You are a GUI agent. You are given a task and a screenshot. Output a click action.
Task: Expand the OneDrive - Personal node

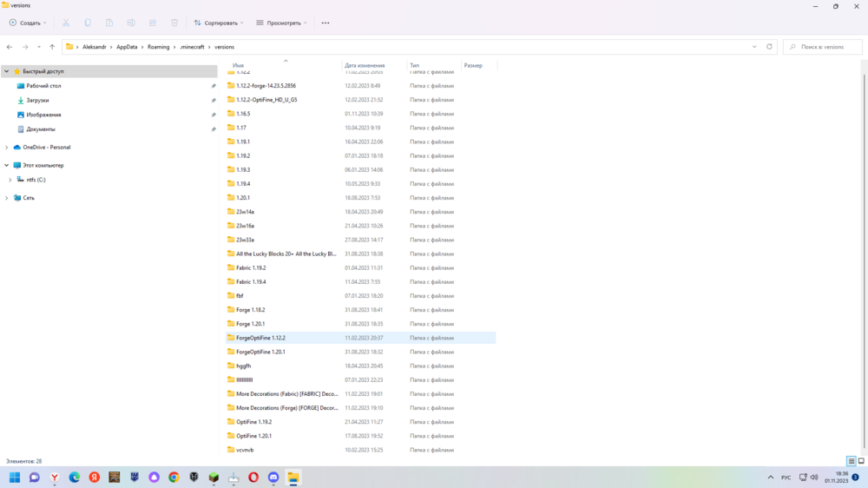point(7,148)
